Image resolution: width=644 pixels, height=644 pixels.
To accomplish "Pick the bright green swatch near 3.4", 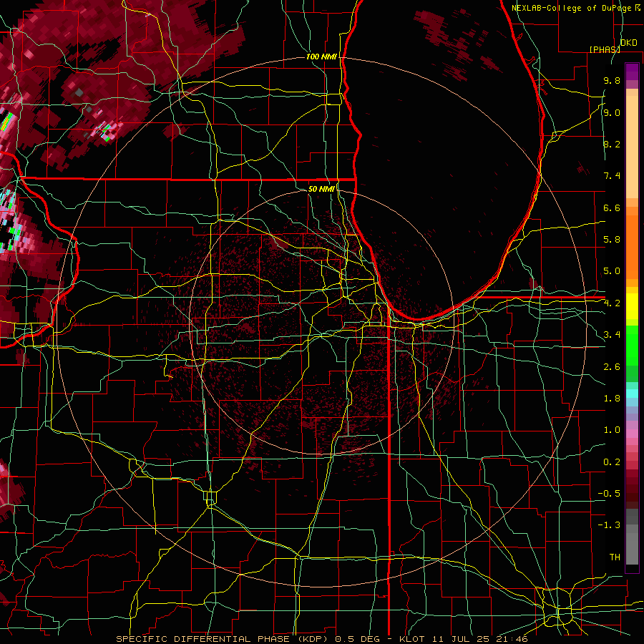I will [x=632, y=346].
